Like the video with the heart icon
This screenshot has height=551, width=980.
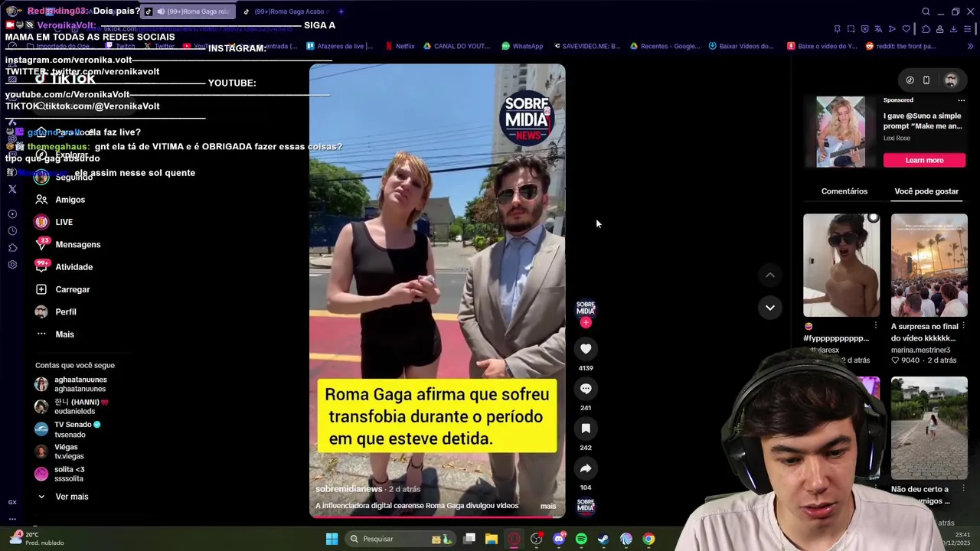(586, 349)
